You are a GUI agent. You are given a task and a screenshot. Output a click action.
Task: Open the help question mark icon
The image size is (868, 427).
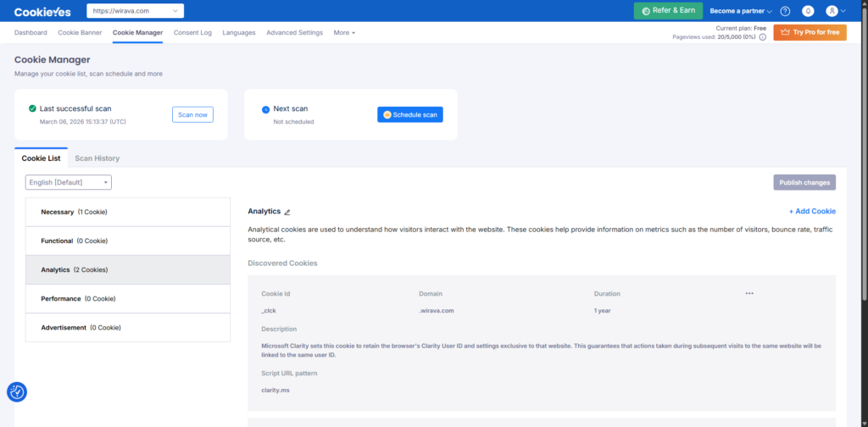coord(785,11)
